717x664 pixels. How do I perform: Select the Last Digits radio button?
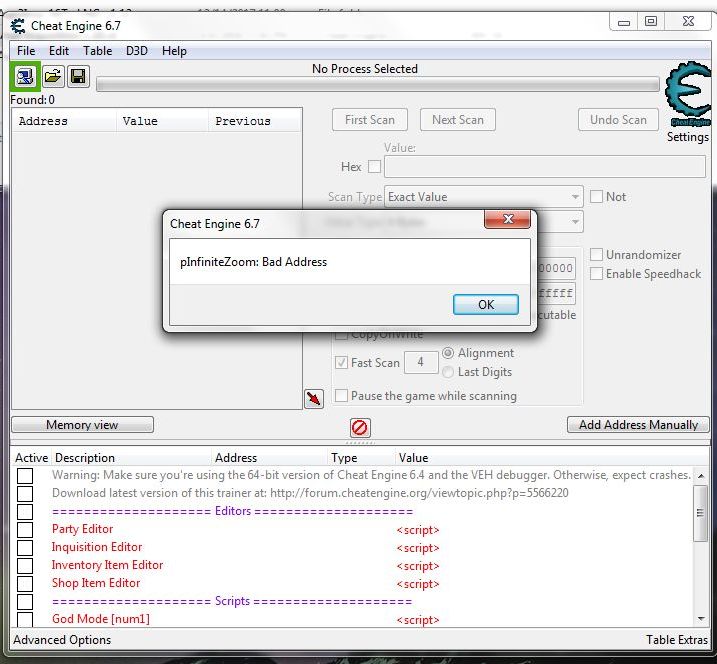click(448, 372)
